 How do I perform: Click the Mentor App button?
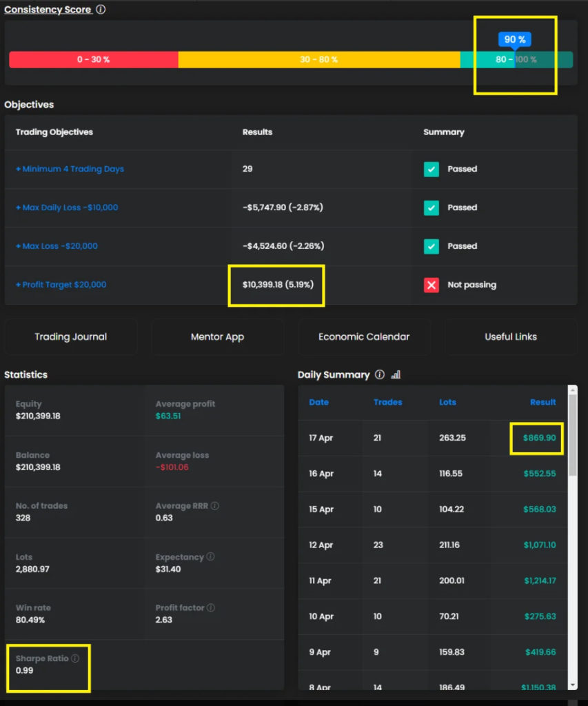click(217, 337)
